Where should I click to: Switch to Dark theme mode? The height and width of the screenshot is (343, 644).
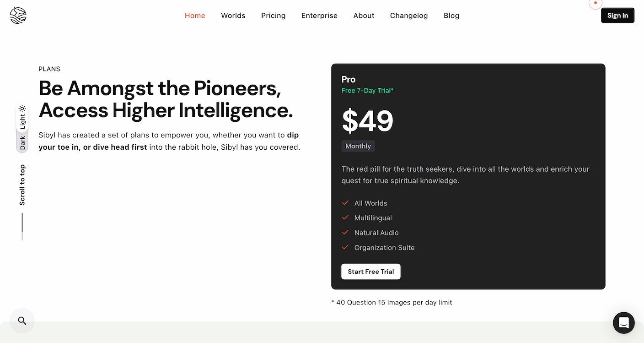(22, 143)
